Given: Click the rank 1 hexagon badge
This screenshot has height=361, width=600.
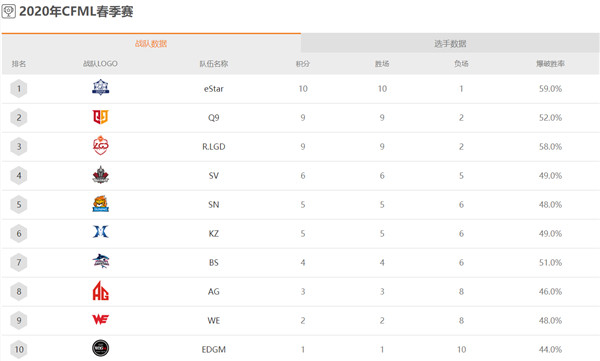Looking at the screenshot, I should click(19, 89).
